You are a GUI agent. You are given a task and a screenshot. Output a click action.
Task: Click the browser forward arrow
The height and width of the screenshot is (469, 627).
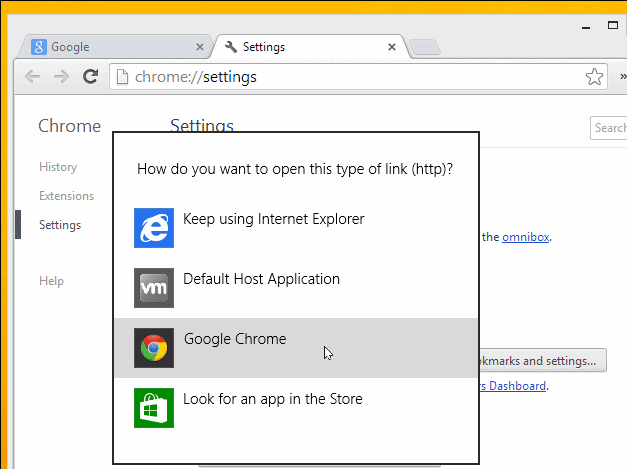click(61, 76)
